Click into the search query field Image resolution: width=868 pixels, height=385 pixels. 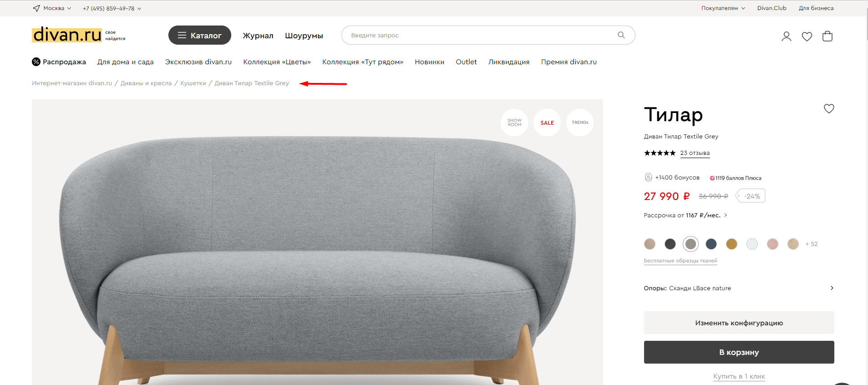478,35
